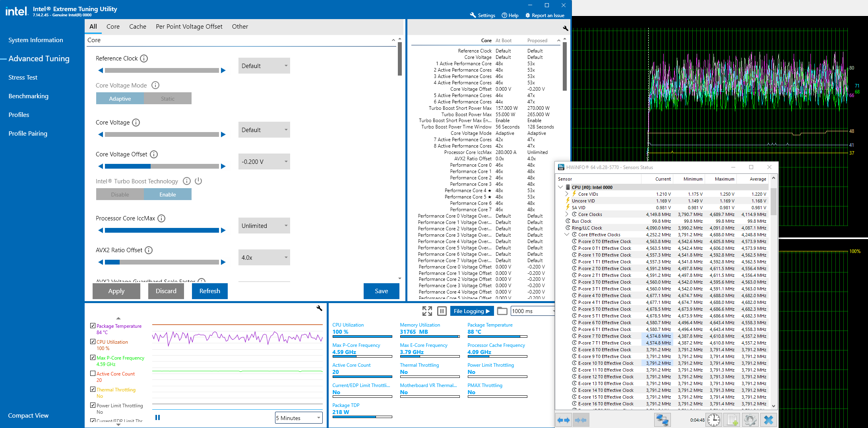This screenshot has height=428, width=868.
Task: Open Processor Core IccMax Unlimited dropdown
Action: point(264,226)
